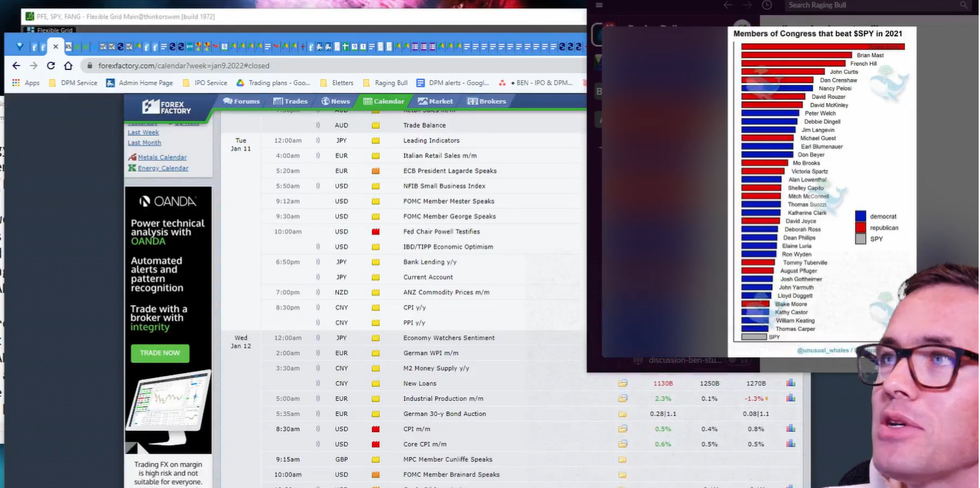The height and width of the screenshot is (488, 980).
Task: Toggle the alert bell for Bank Lending y/y
Action: 318,262
